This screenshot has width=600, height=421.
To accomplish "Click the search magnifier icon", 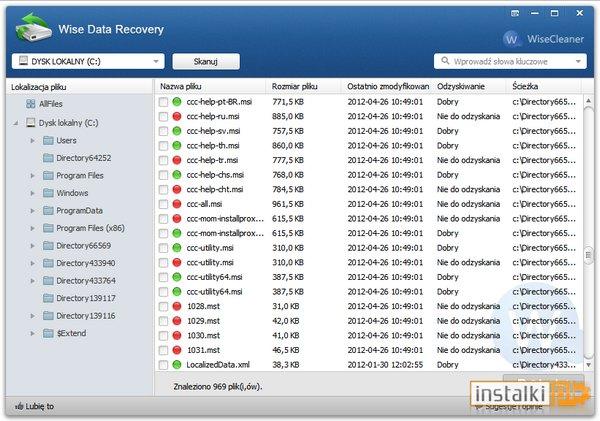I will point(445,61).
